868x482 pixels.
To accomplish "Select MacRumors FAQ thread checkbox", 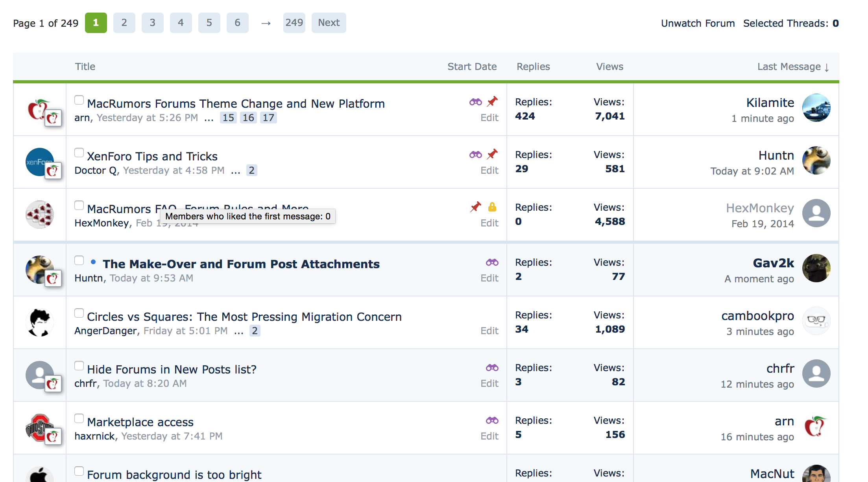I will [79, 205].
